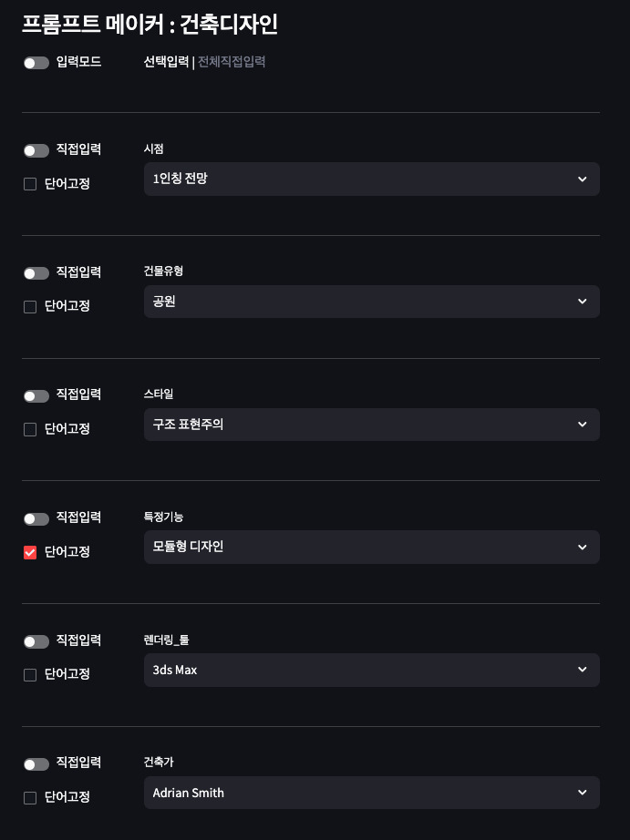Turn on 직접입력 toggle for 스타일
The image size is (630, 840).
[36, 396]
